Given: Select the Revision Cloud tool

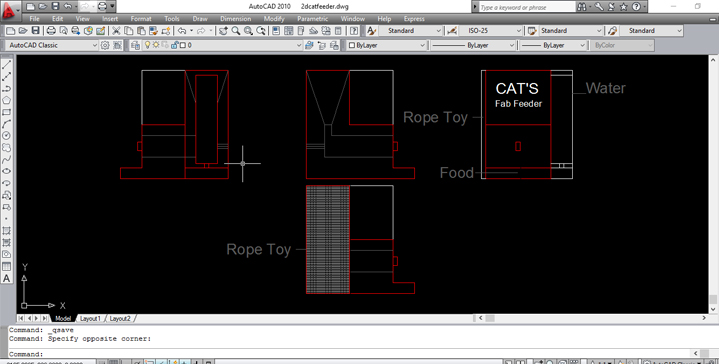Looking at the screenshot, I should click(x=6, y=148).
